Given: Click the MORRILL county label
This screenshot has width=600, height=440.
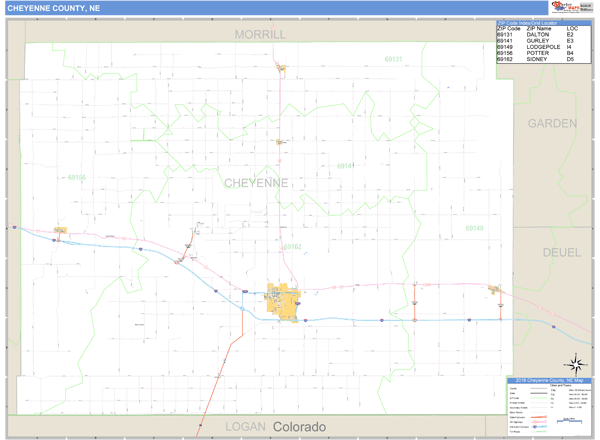Looking at the screenshot, I should 260,34.
